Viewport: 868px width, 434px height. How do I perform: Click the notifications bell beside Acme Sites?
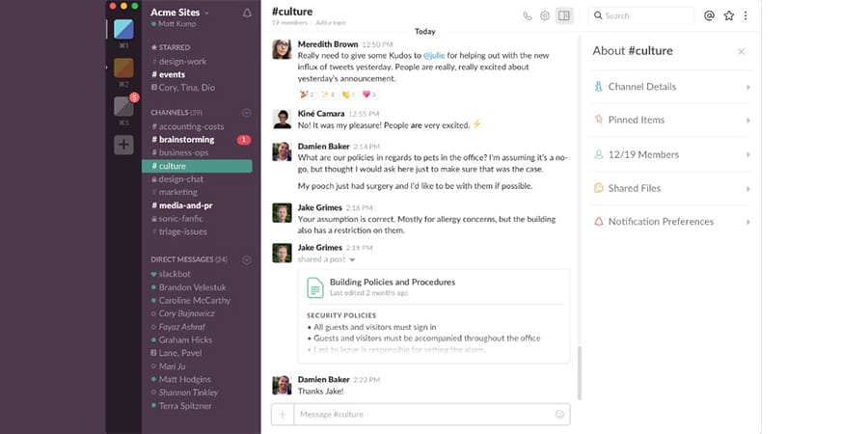247,14
